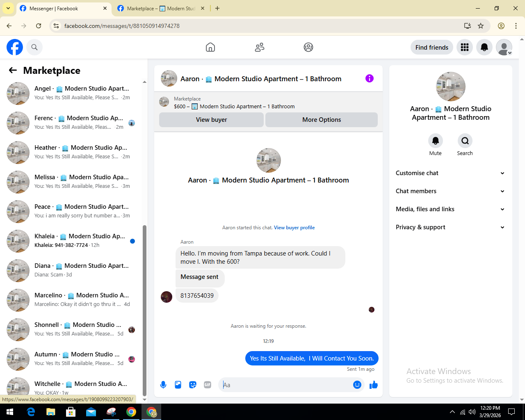The height and width of the screenshot is (420, 525).
Task: Search in conversation using the Search icon
Action: (x=465, y=141)
